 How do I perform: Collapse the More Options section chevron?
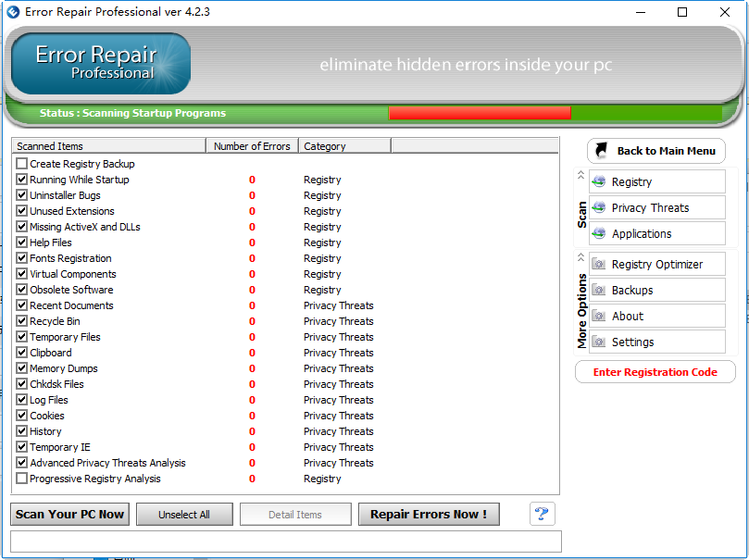(x=580, y=256)
